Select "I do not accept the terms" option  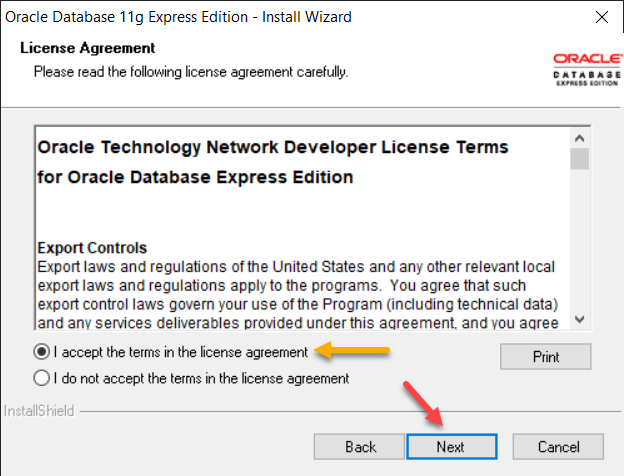(x=42, y=378)
